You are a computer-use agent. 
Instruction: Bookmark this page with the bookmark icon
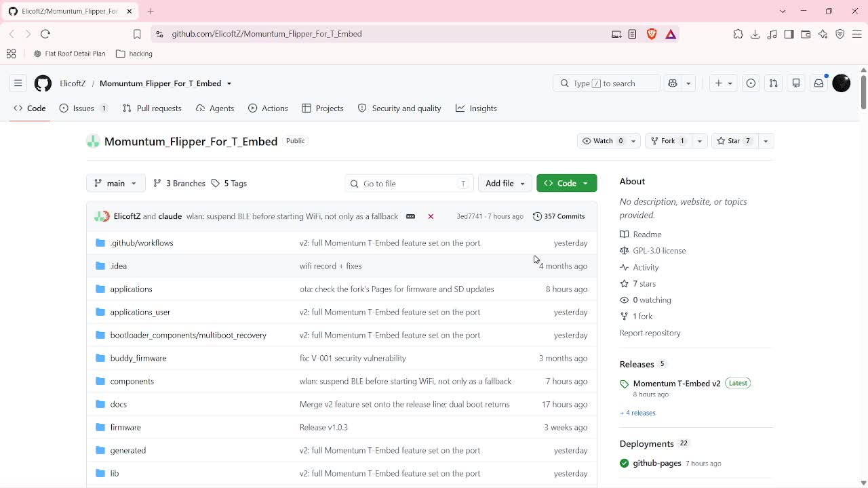(x=137, y=34)
